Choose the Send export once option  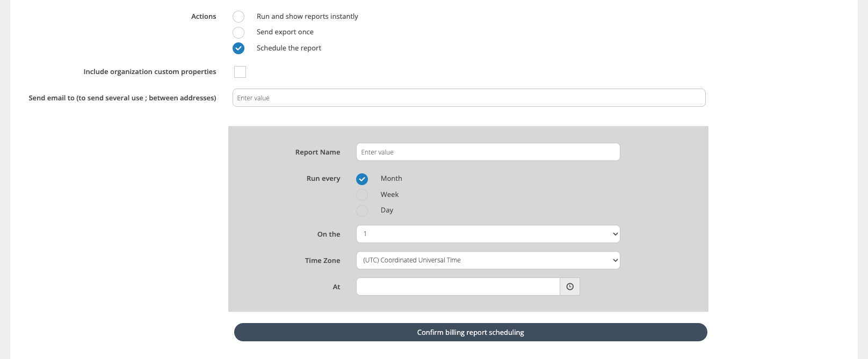pyautogui.click(x=238, y=32)
